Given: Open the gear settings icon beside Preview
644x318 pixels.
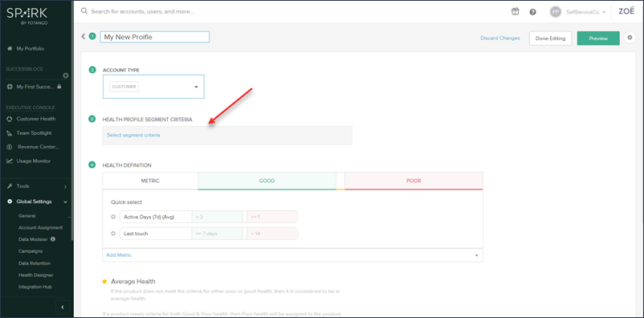Looking at the screenshot, I should point(630,38).
